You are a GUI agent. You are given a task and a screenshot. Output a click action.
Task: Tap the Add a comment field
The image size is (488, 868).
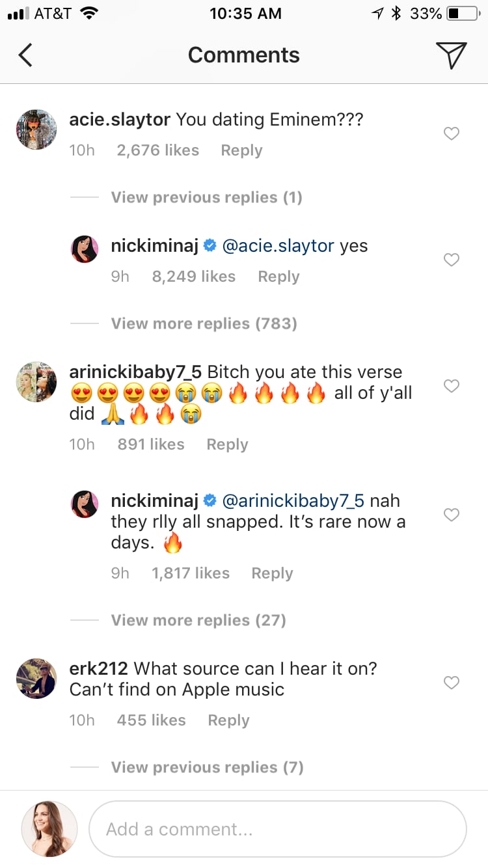[x=277, y=829]
